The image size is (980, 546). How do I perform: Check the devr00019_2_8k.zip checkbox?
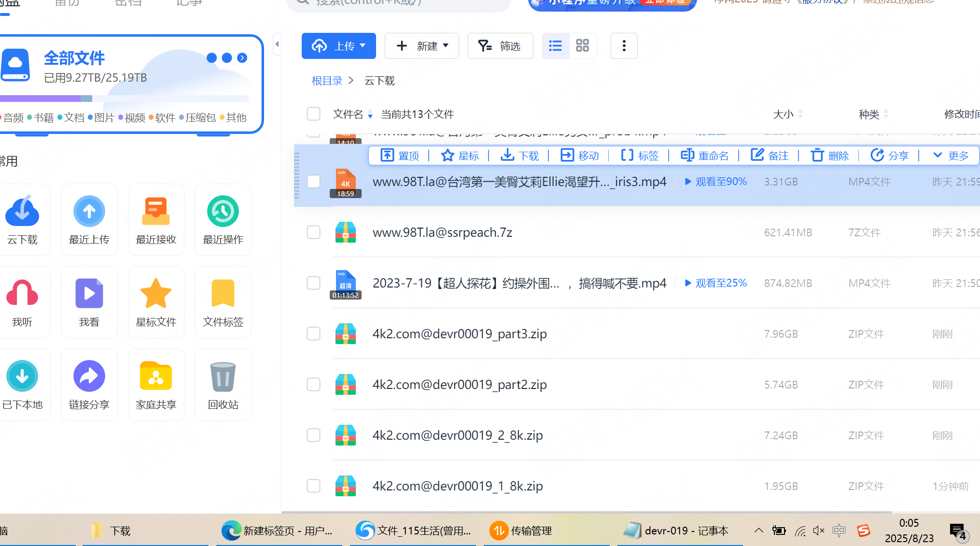click(x=314, y=435)
